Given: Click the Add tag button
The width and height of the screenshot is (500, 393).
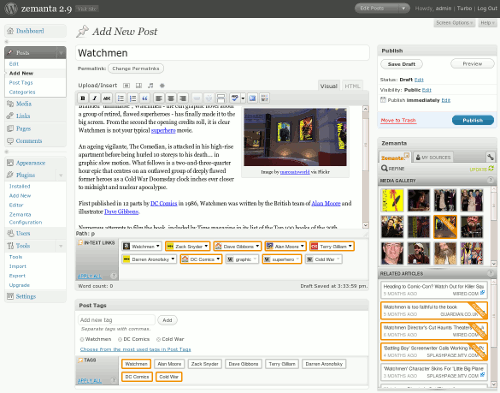Looking at the screenshot, I should click(167, 320).
